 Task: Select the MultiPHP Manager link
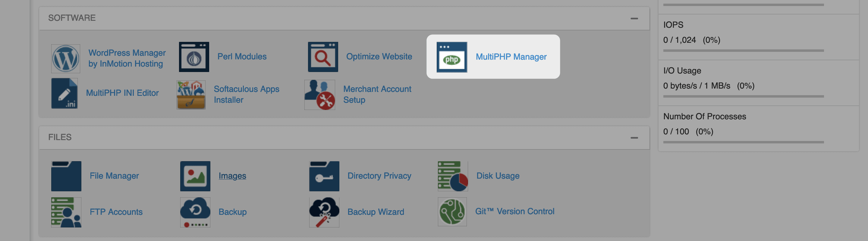pyautogui.click(x=511, y=57)
